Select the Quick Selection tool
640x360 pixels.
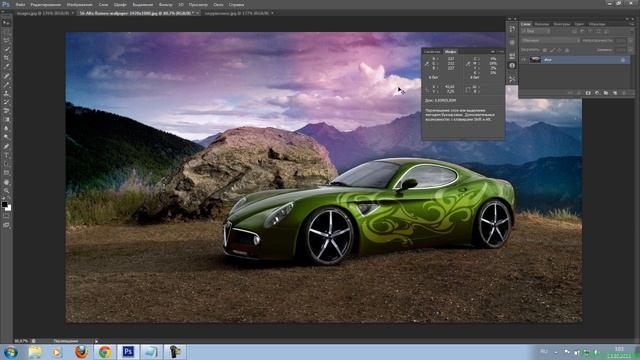tap(6, 49)
